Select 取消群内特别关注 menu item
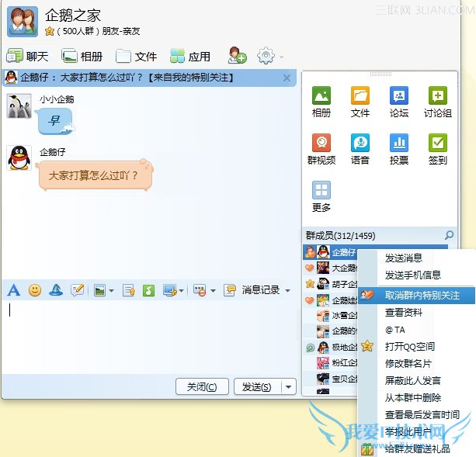Viewport: 476px width, 457px height. [417, 296]
